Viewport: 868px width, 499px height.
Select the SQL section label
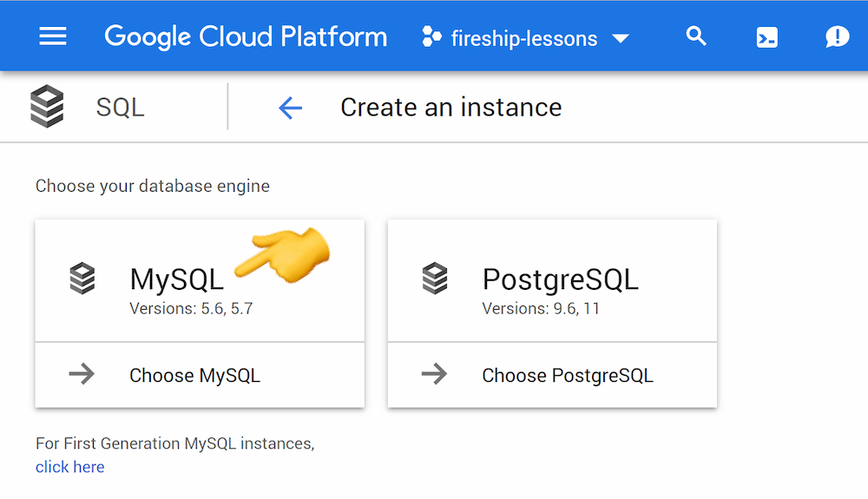pyautogui.click(x=120, y=108)
